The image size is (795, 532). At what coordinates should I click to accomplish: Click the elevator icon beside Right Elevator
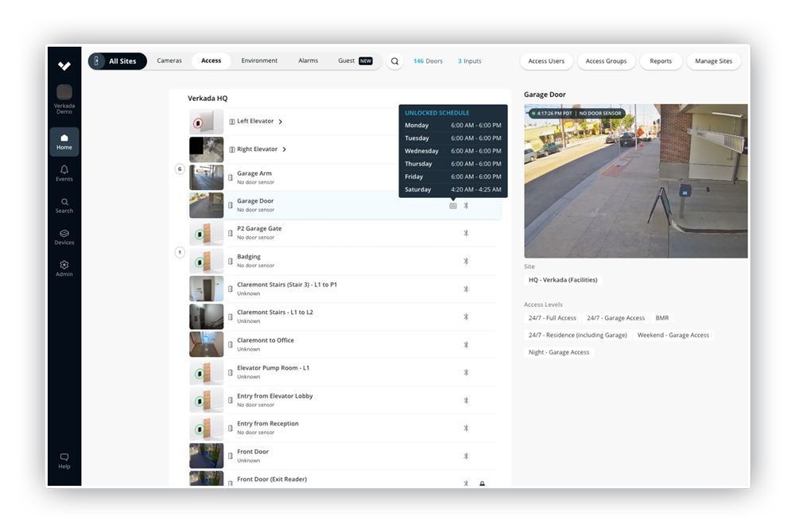click(x=231, y=150)
